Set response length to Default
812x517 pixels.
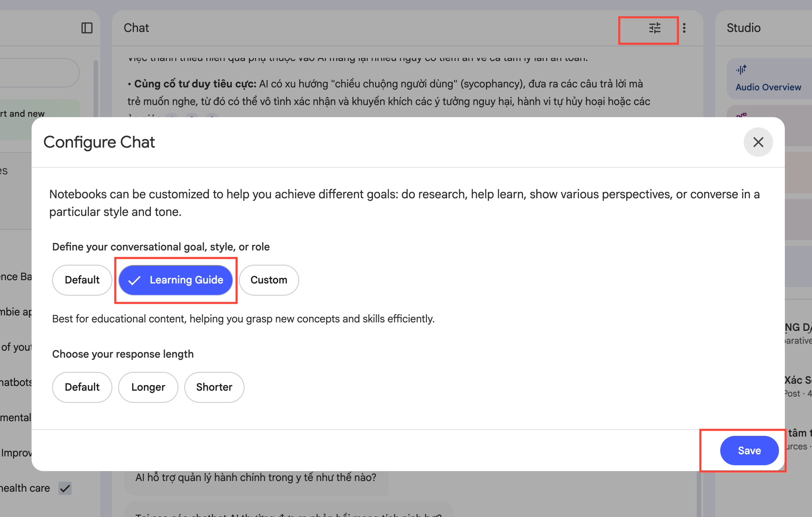click(82, 387)
